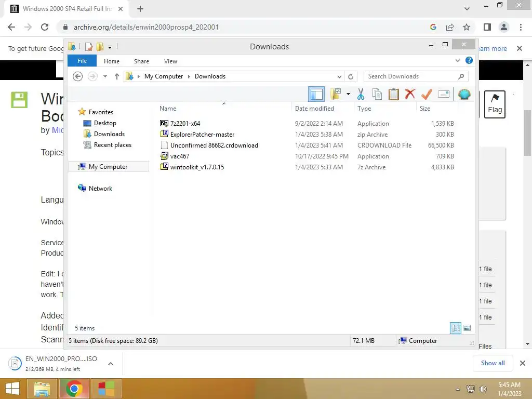Click the Chrome back arrow

pos(11,27)
